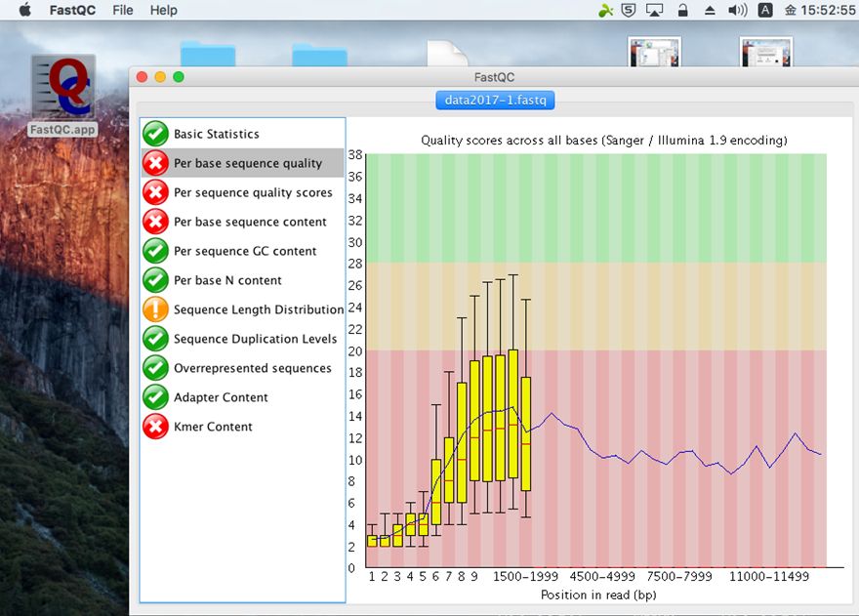Viewport: 859px width, 616px height.
Task: Select the FastQC.app desktop icon
Action: tap(63, 96)
